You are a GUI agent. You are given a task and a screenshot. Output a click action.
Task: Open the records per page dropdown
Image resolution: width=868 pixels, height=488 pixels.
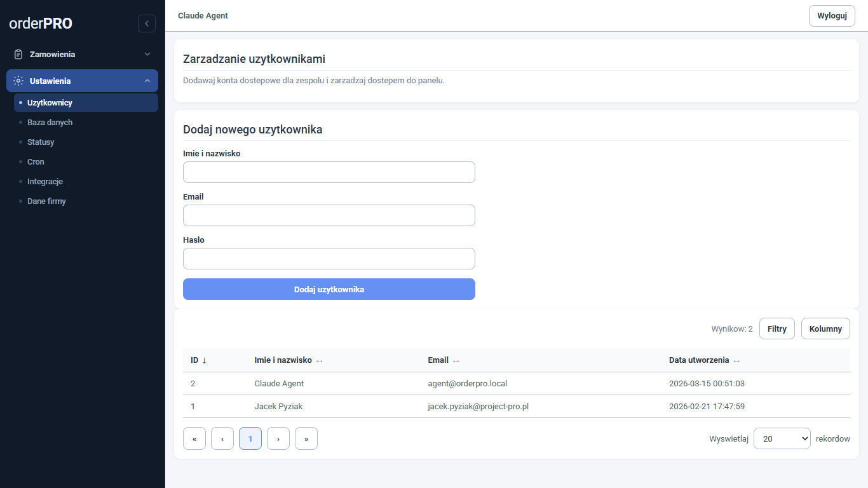click(x=782, y=438)
